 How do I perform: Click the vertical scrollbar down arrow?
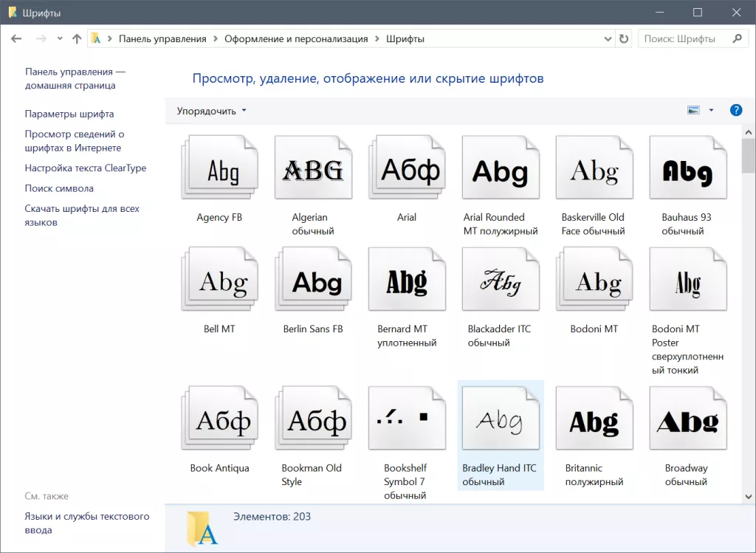[748, 497]
